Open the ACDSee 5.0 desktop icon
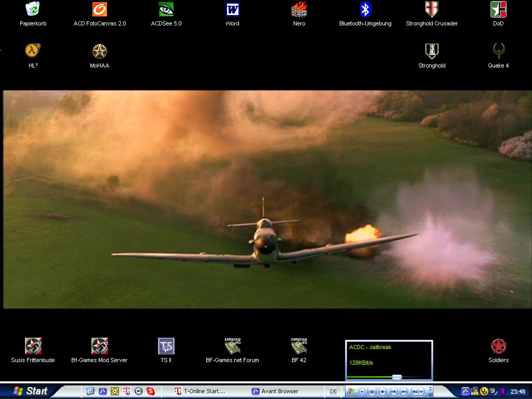 point(166,10)
